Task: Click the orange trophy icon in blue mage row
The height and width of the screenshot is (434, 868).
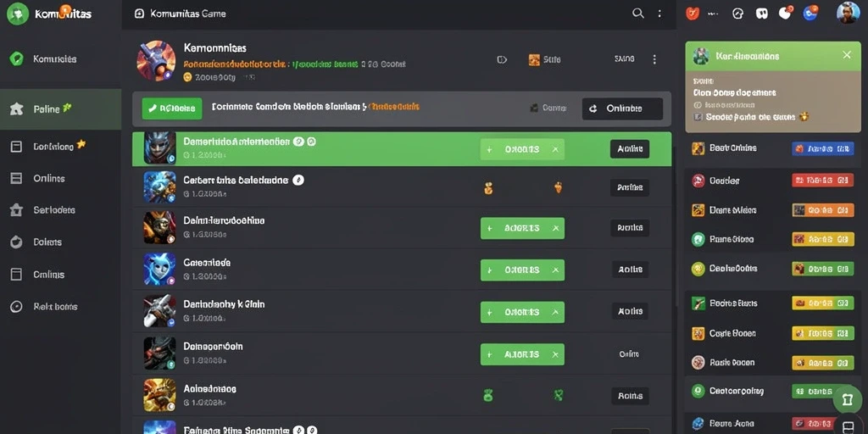Action: (488, 188)
